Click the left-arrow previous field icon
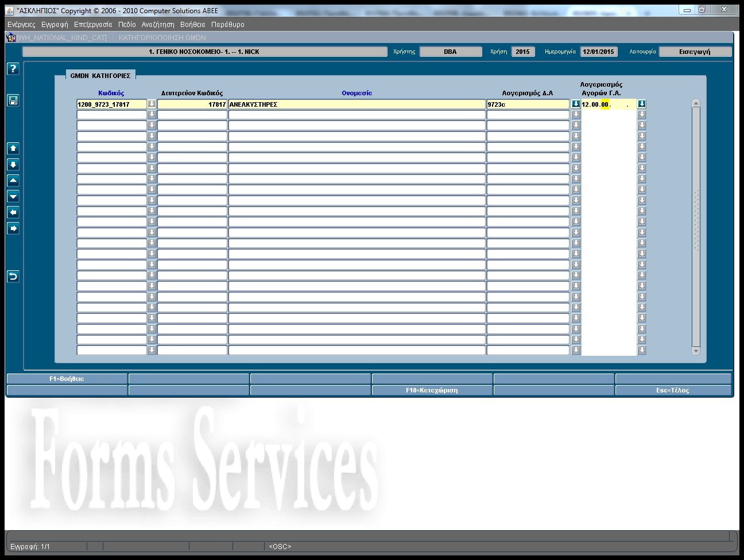This screenshot has width=744, height=560. [x=13, y=212]
